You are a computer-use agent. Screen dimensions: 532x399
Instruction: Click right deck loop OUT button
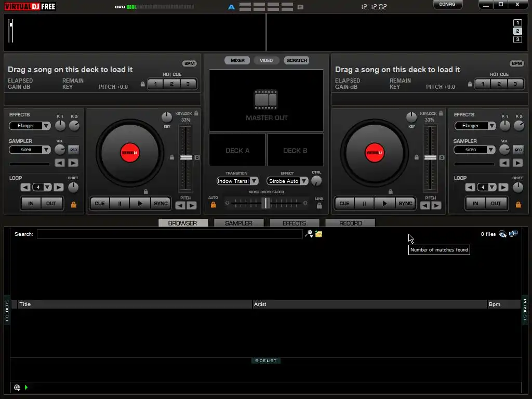pyautogui.click(x=496, y=204)
